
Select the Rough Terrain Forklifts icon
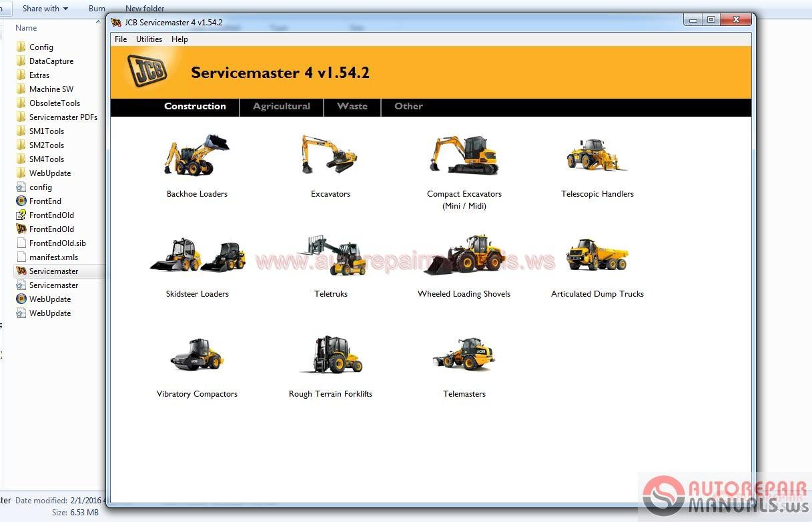click(331, 355)
